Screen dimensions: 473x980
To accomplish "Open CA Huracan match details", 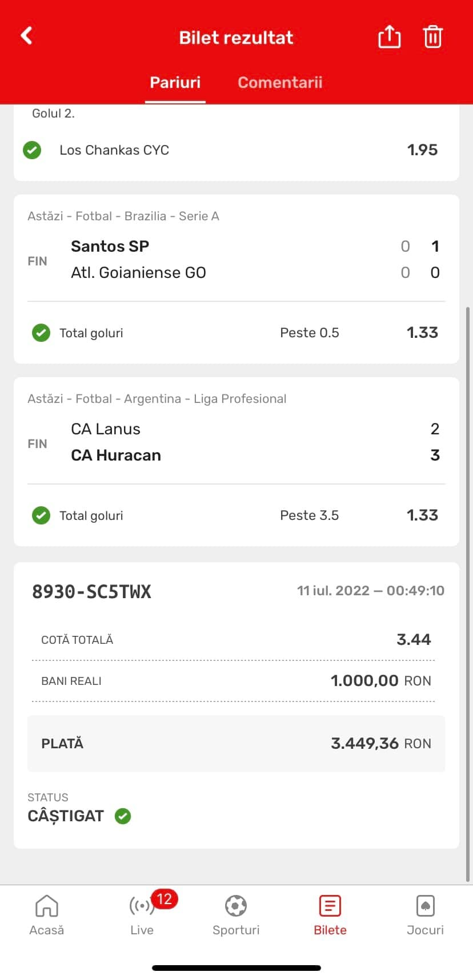I will pyautogui.click(x=116, y=455).
